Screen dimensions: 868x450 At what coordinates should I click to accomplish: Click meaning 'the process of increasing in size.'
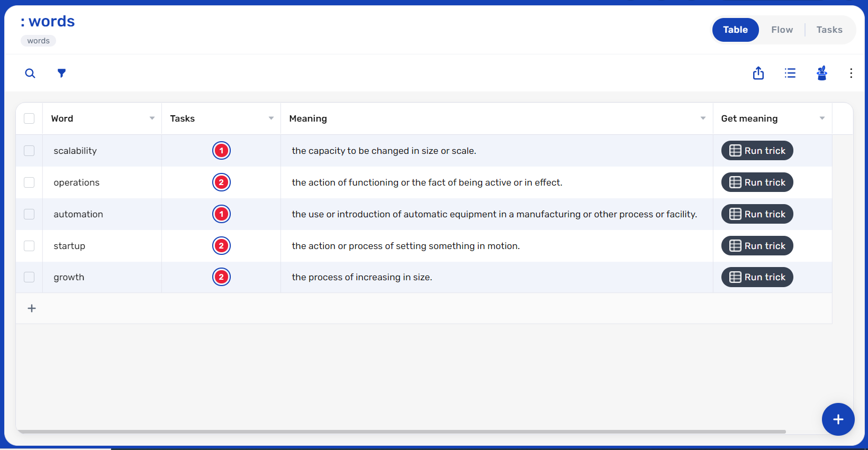362,277
